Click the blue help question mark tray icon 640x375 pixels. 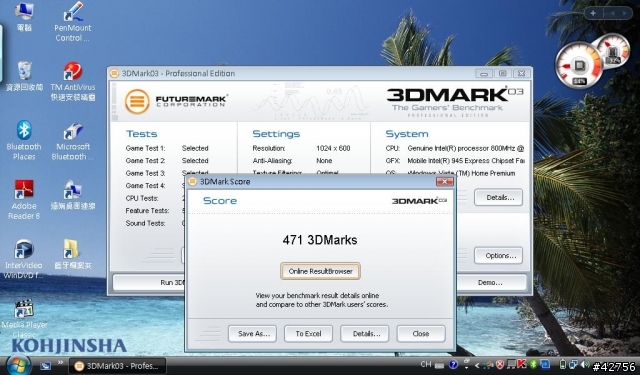click(453, 365)
